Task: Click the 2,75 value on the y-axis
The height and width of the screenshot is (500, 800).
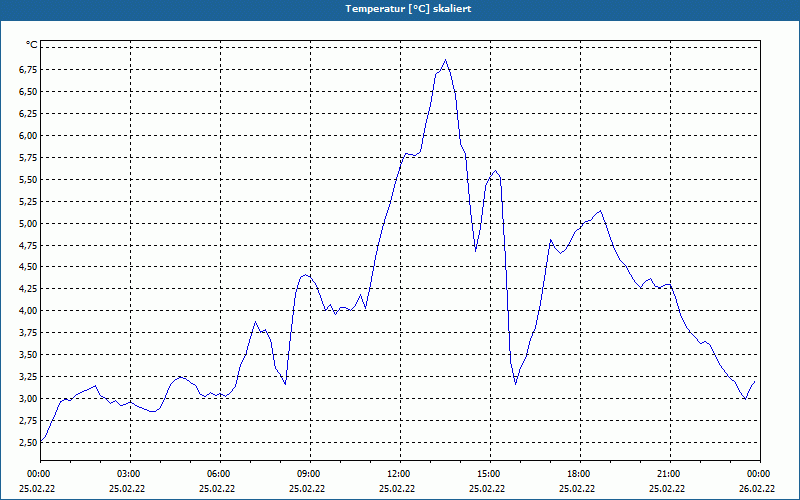Action: point(28,420)
